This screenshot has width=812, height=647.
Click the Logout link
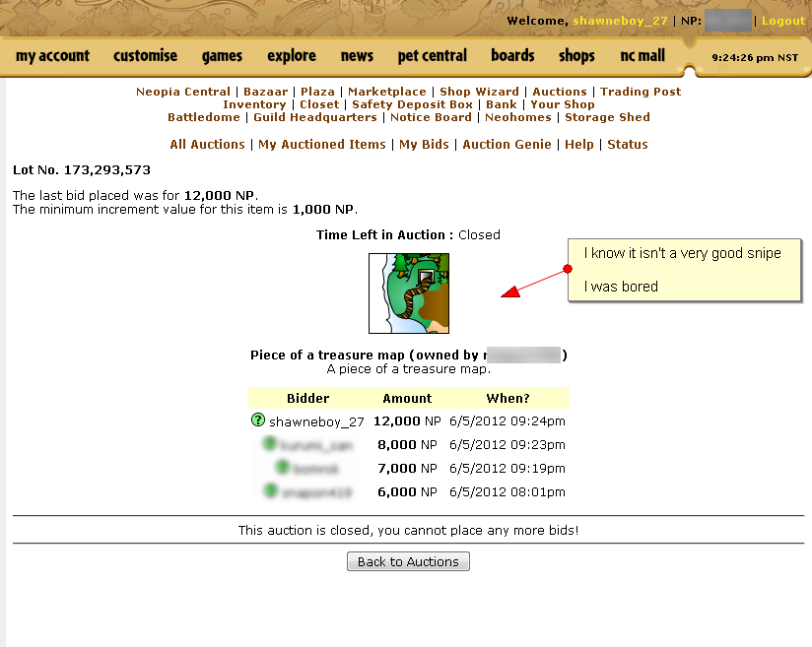pos(783,21)
